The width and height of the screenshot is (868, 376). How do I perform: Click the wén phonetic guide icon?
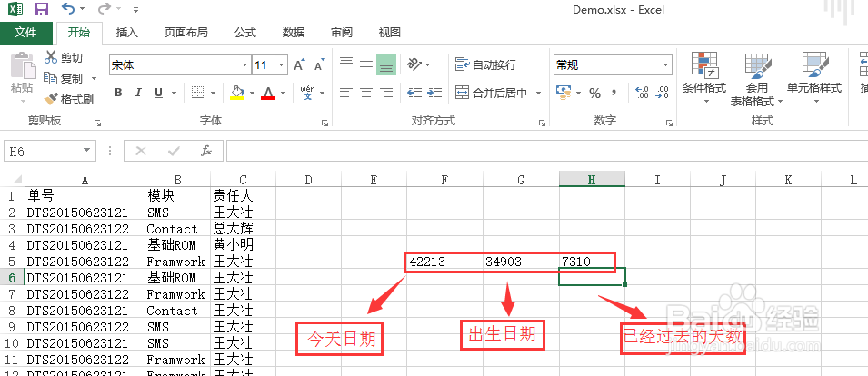click(307, 93)
